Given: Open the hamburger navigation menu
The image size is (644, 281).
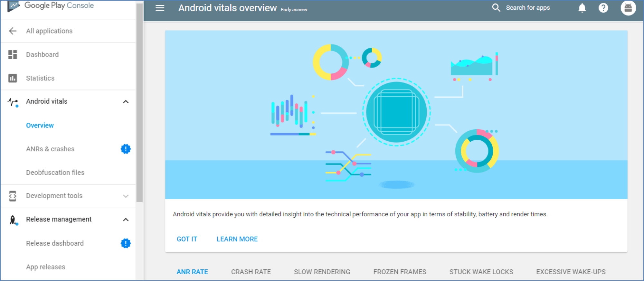Looking at the screenshot, I should 160,8.
